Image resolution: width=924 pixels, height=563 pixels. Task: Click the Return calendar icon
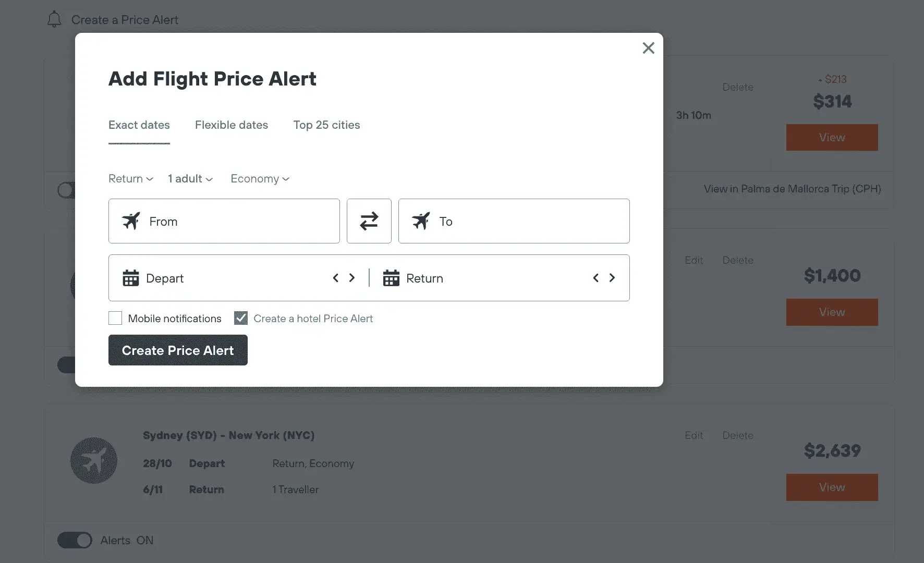391,278
